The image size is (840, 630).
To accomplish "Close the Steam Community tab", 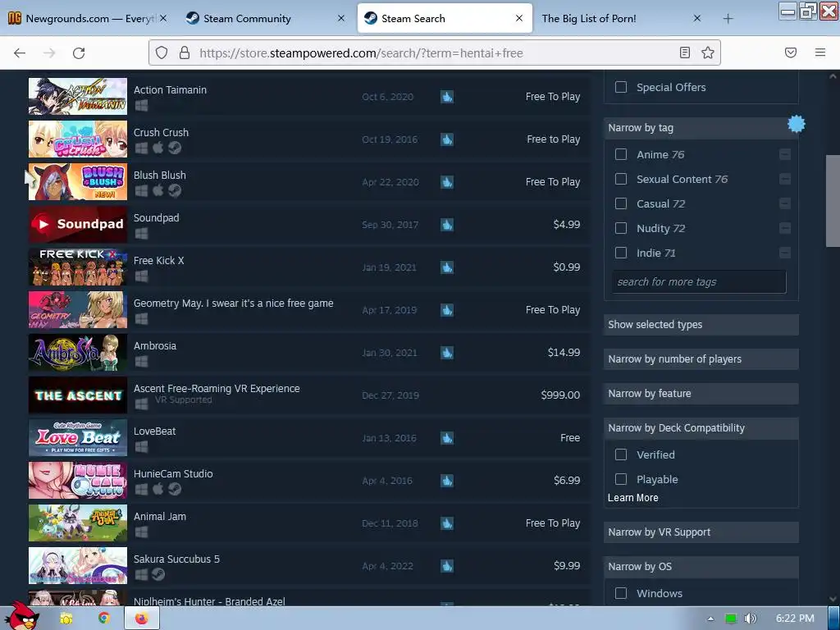I will pos(341,18).
